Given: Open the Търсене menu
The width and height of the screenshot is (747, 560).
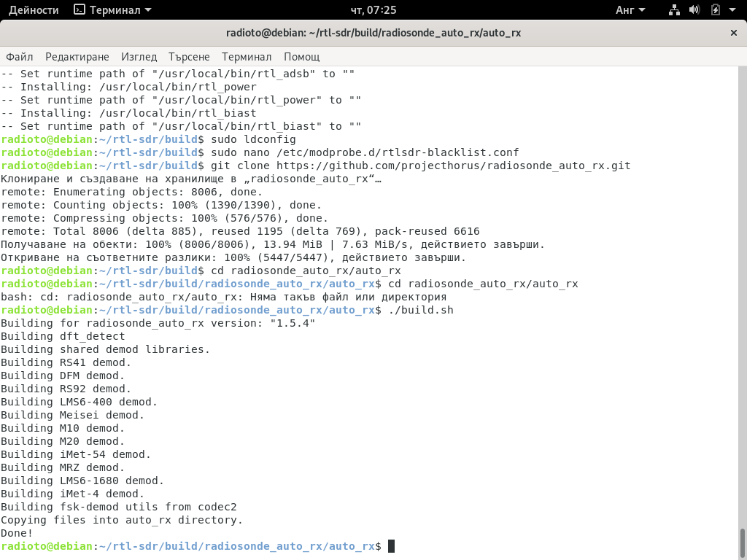Looking at the screenshot, I should tap(189, 57).
